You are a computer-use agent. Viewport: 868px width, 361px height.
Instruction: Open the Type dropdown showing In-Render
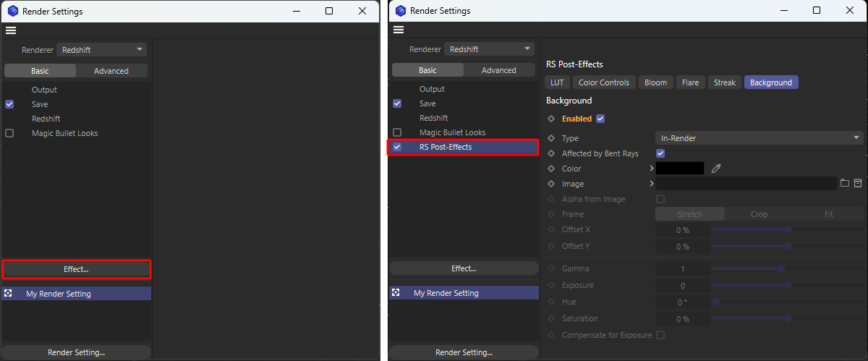759,138
